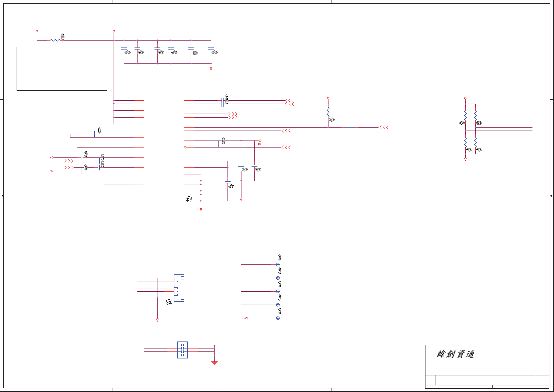Select the chassis ground symbol with stacked bars

click(214, 363)
